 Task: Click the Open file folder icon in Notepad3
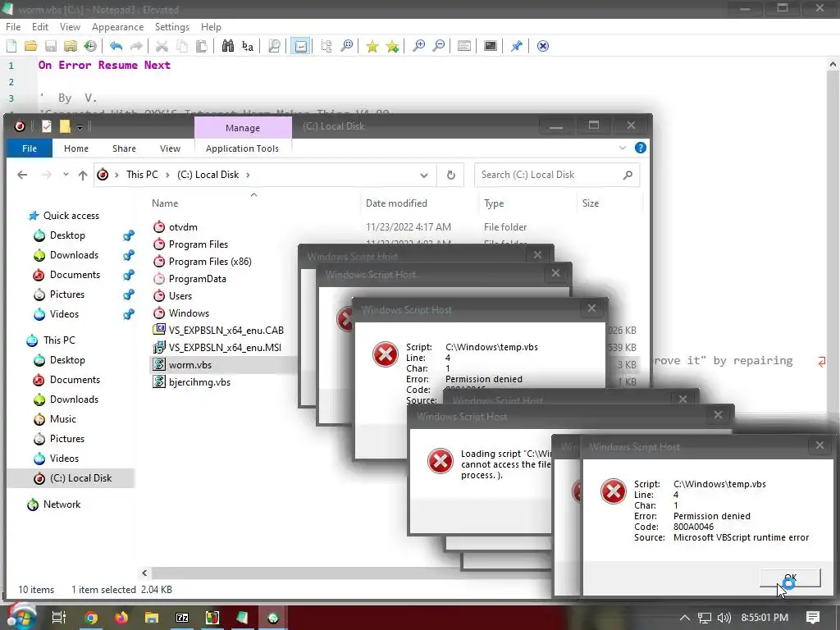coord(30,46)
